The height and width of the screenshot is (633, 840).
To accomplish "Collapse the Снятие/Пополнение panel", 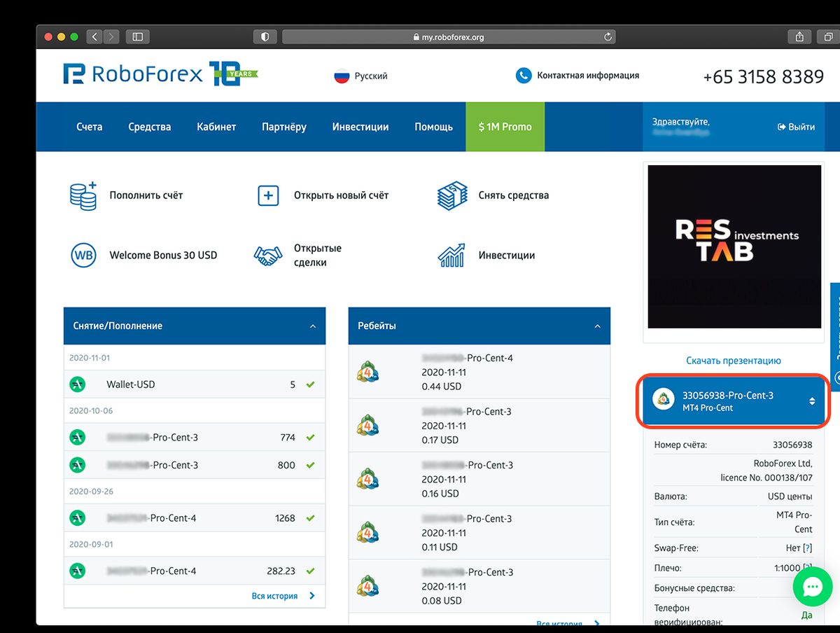I will coord(313,326).
